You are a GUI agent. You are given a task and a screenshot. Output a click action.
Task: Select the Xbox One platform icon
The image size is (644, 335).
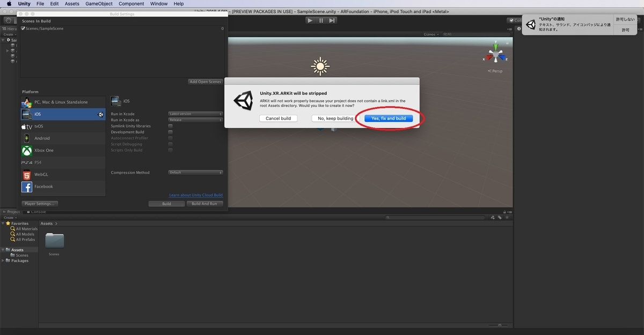[x=26, y=151]
